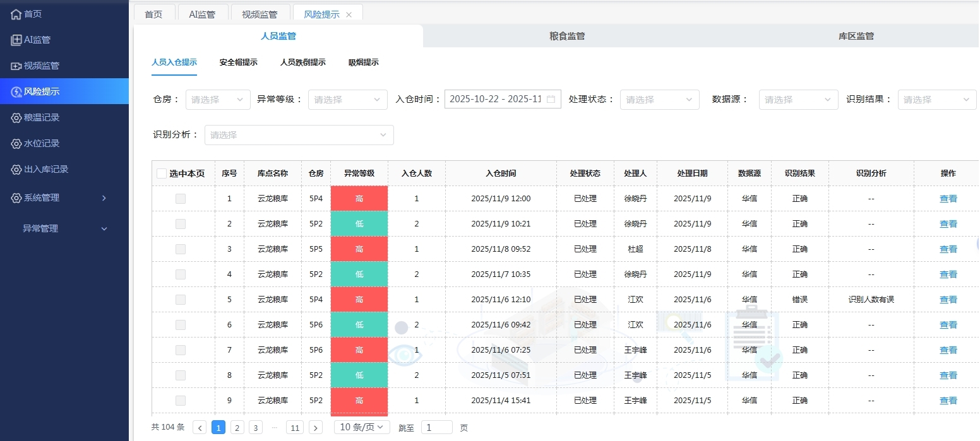Go to page 2 of results
Screen dimensions: 980x441
pos(237,428)
